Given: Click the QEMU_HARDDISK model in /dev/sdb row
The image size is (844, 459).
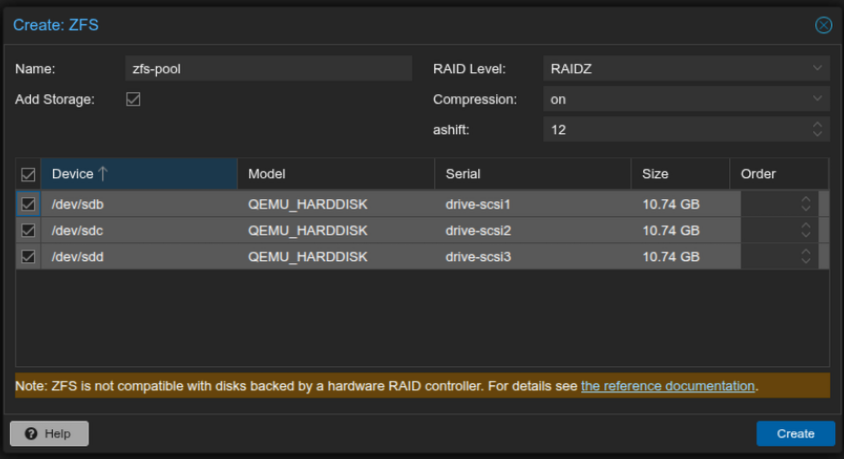Looking at the screenshot, I should pyautogui.click(x=308, y=204).
